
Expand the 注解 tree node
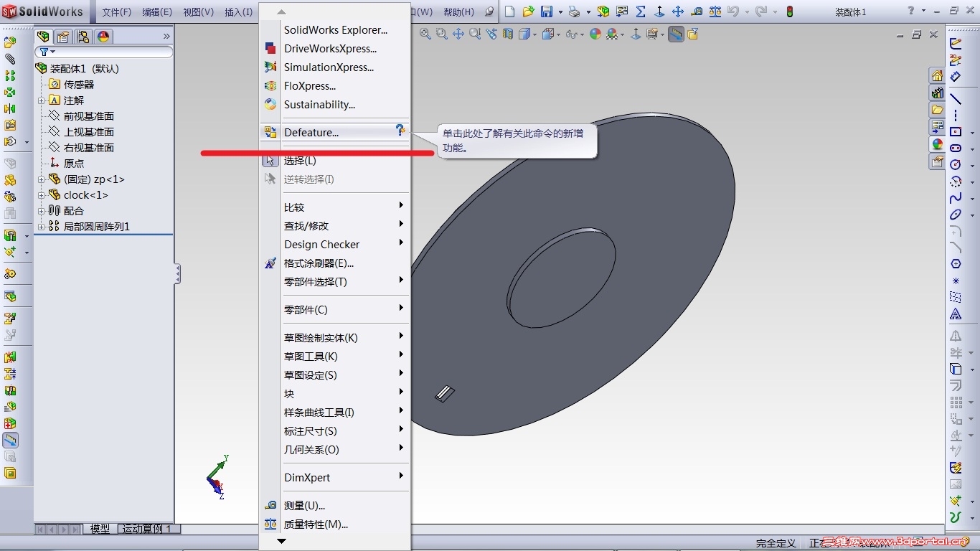coord(42,100)
